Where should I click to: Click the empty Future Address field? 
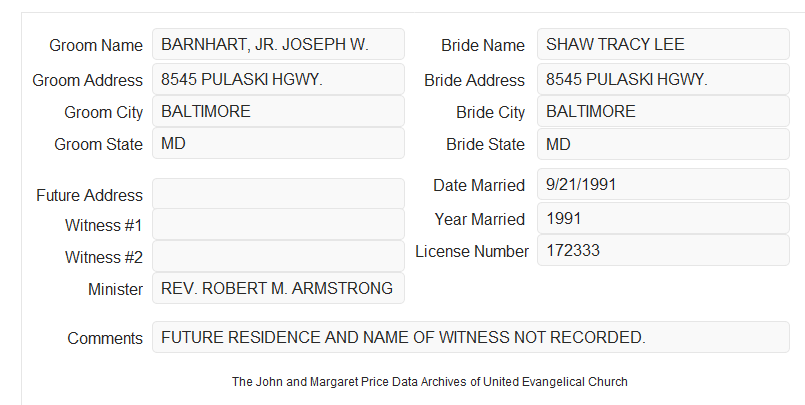[278, 194]
